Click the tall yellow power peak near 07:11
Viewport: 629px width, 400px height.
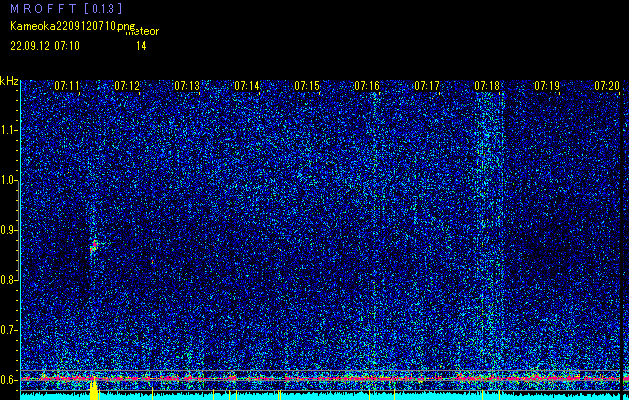tap(94, 388)
